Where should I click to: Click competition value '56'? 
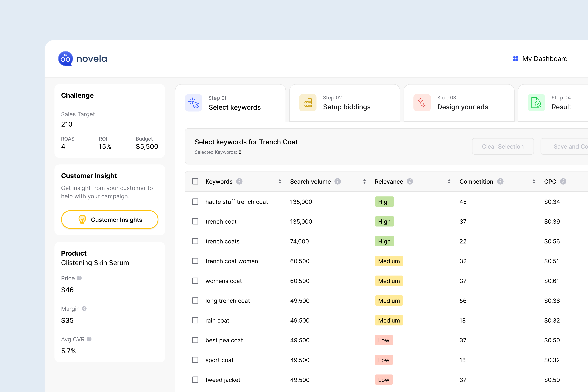463,300
